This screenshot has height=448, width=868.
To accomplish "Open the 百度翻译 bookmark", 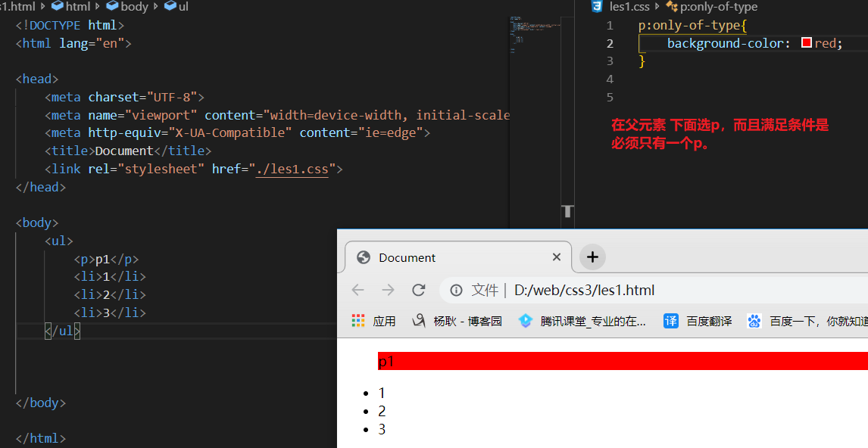I will pos(698,321).
